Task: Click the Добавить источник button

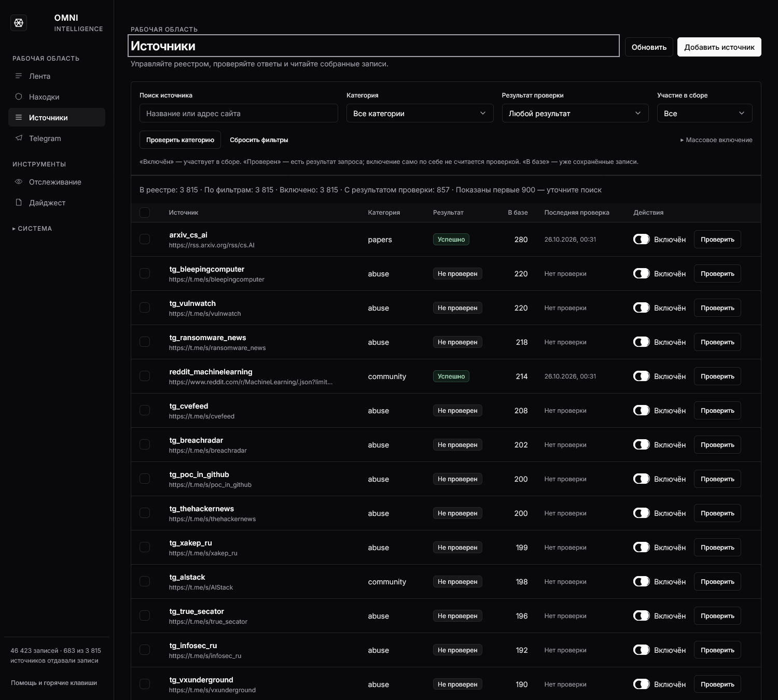Action: click(719, 47)
